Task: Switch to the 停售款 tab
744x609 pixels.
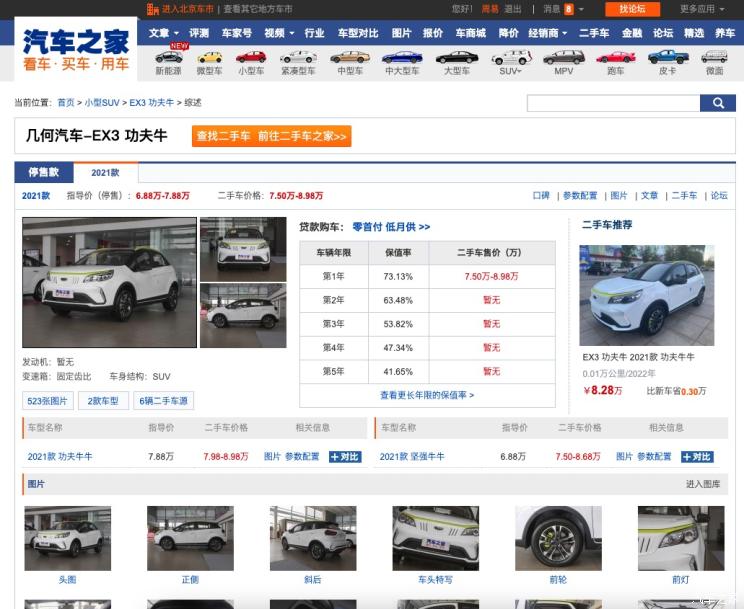Action: tap(43, 172)
